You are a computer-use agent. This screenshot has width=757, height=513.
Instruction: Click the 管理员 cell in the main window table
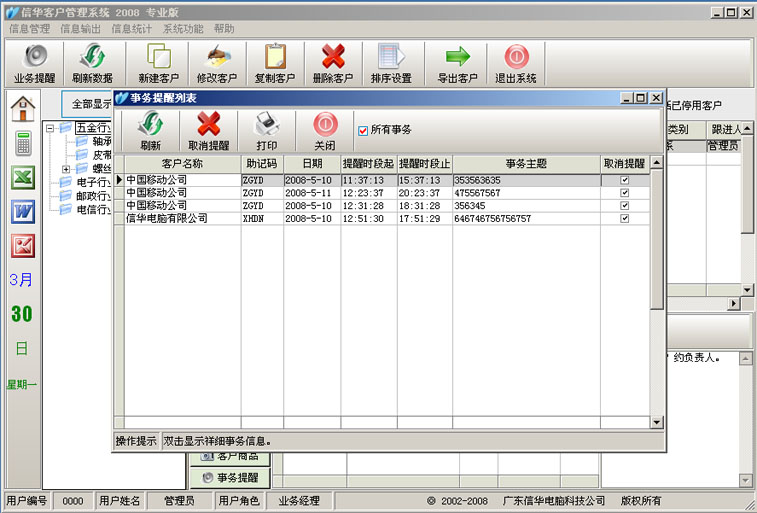723,146
